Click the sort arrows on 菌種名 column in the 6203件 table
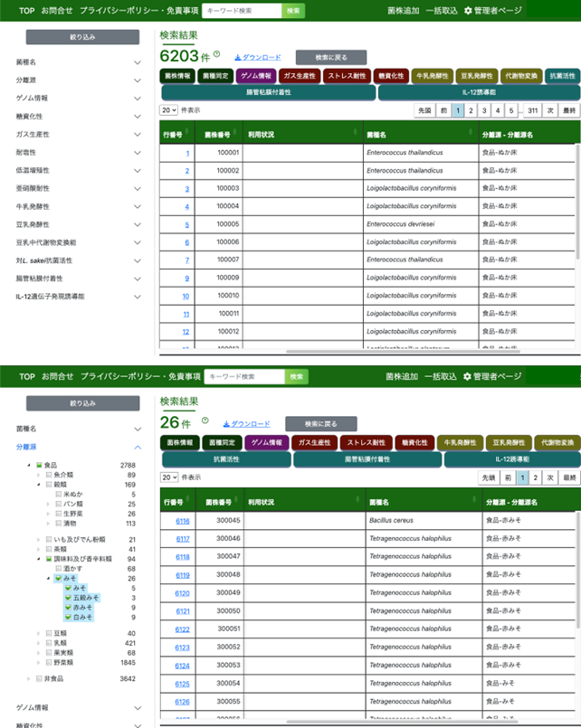Viewport: 581px width, 728px height. coord(471,133)
